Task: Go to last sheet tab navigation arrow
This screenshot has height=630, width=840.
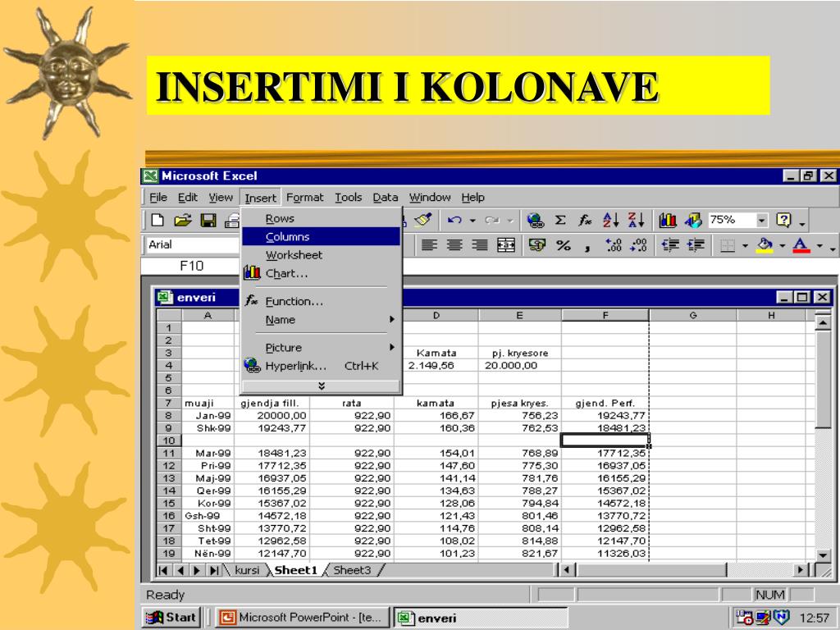Action: 214,571
